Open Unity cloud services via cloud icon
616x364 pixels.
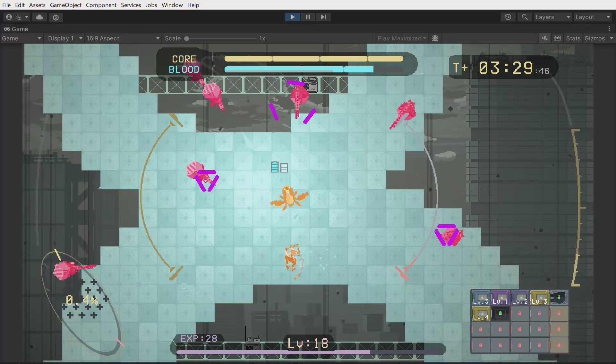(39, 17)
